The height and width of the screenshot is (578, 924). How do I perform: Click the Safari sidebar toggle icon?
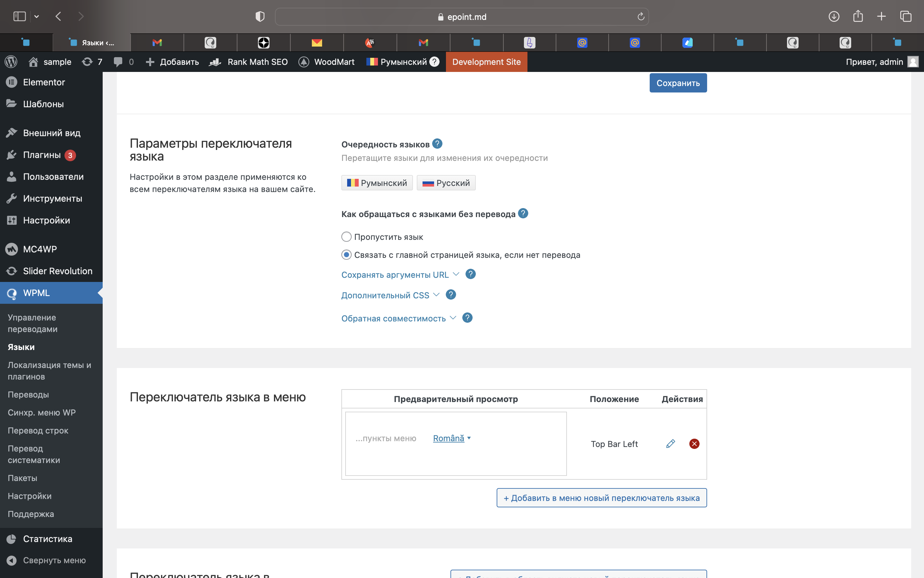click(20, 16)
